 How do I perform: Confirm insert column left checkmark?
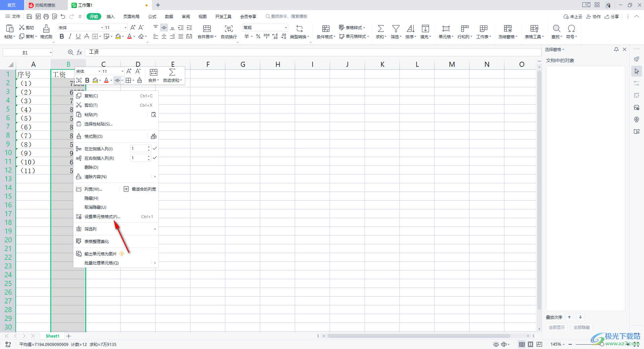pyautogui.click(x=155, y=148)
